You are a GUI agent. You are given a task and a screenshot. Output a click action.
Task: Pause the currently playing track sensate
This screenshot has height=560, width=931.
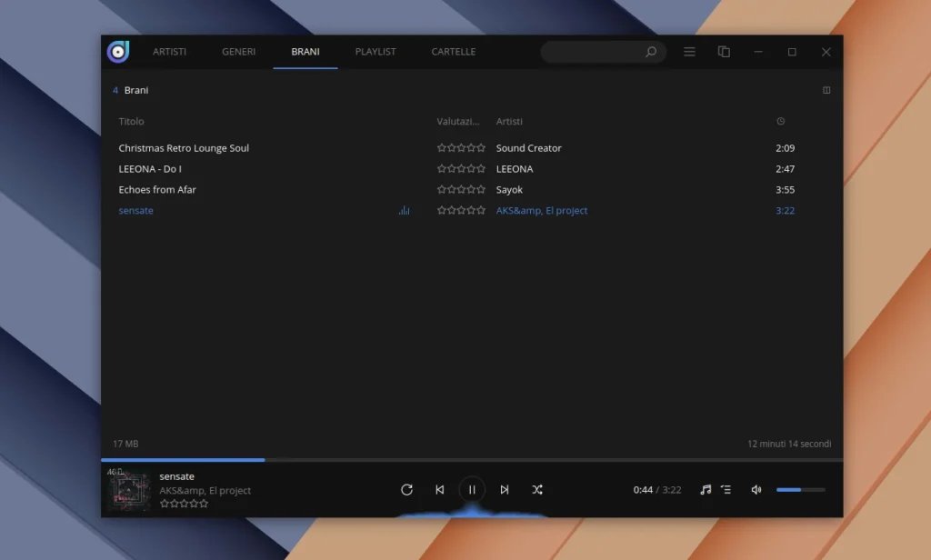472,489
